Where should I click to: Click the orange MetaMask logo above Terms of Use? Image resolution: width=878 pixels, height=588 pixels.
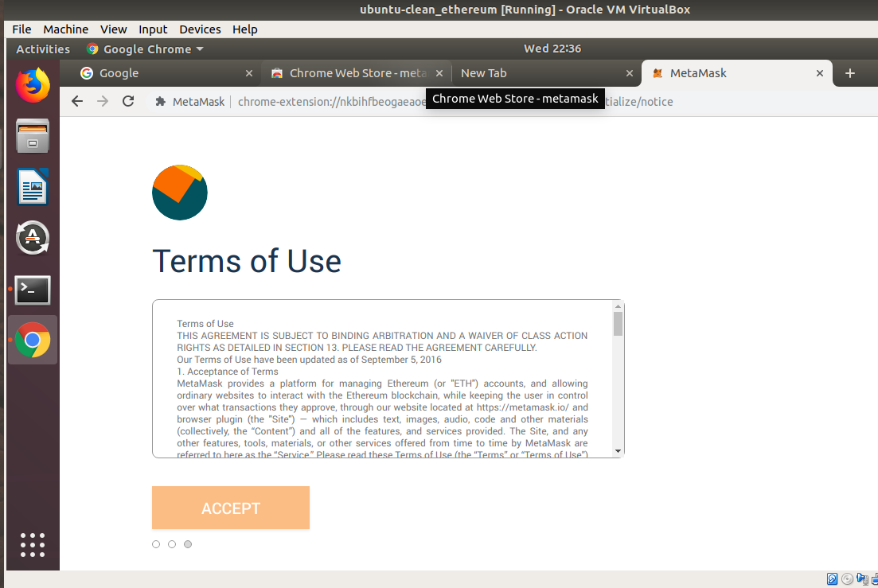click(179, 193)
